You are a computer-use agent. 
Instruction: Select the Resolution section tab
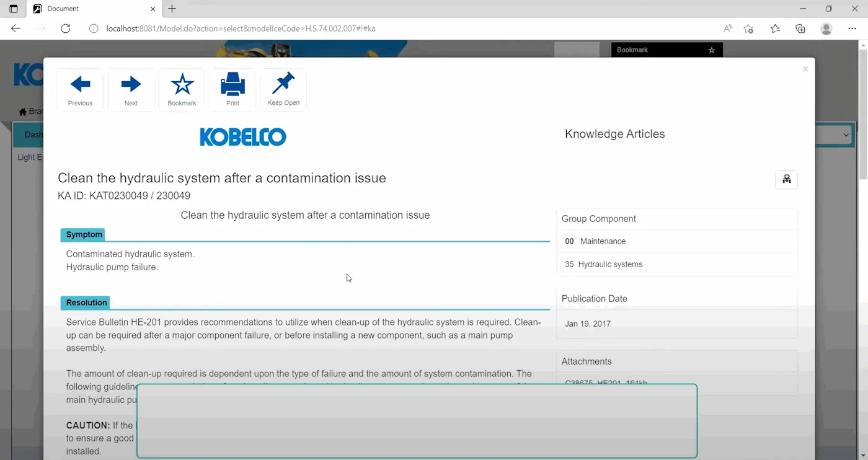86,303
